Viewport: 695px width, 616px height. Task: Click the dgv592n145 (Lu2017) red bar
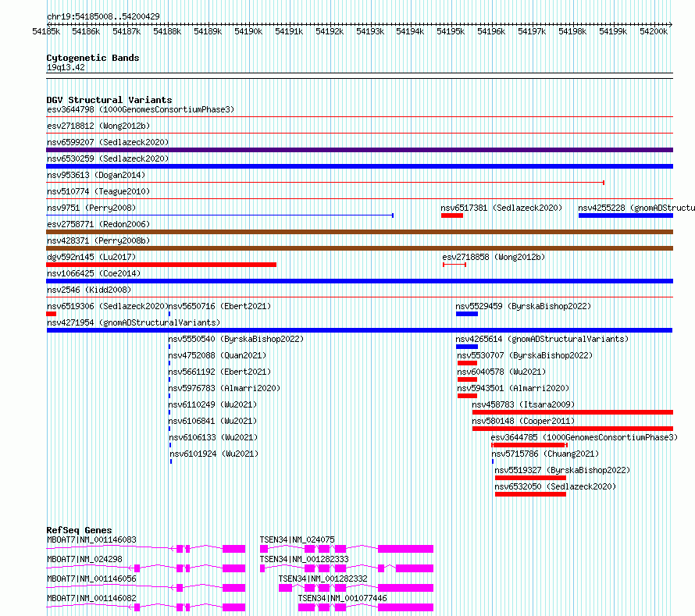point(162,265)
